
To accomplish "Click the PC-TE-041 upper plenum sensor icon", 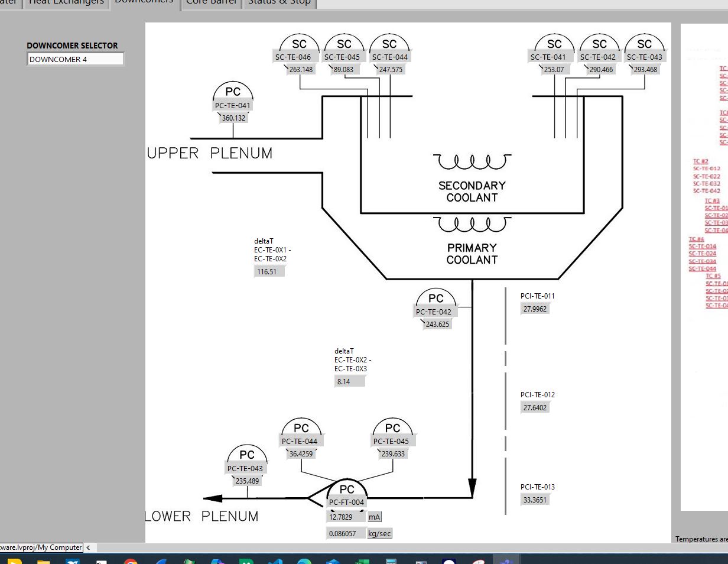I will click(233, 92).
